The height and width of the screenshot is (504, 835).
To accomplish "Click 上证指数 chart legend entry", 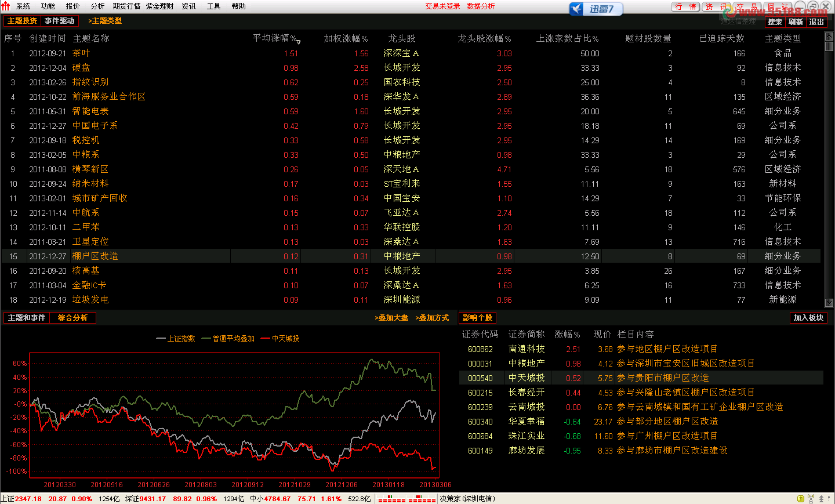I will click(x=176, y=339).
